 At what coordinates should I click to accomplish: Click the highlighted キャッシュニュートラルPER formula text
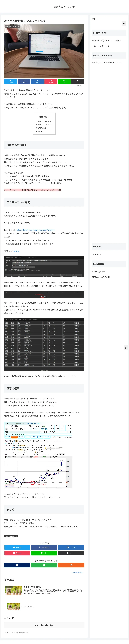coord(33,190)
